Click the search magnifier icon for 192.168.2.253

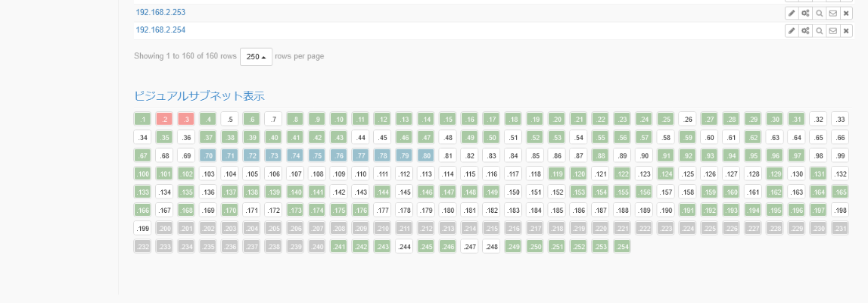pos(819,13)
